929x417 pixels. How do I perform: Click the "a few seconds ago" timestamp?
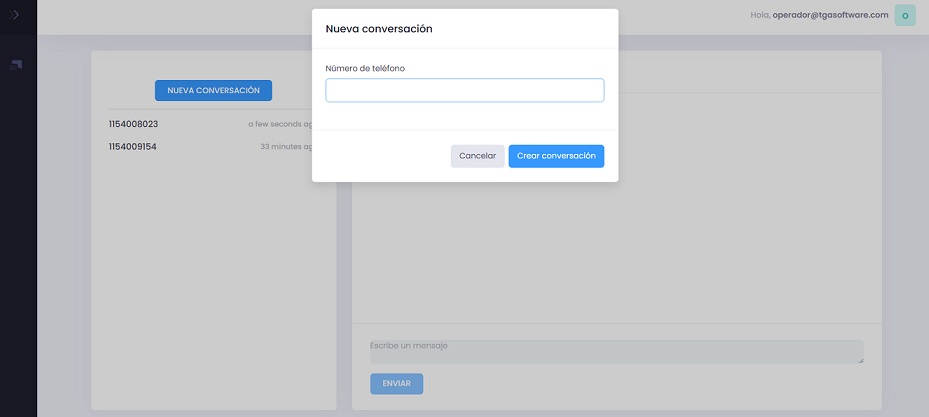(280, 124)
